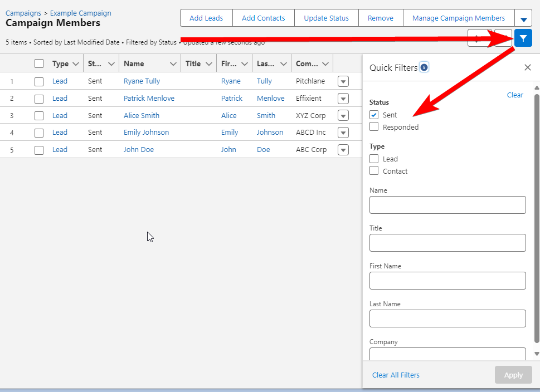Select the checkbox for John Doe row
The width and height of the screenshot is (540, 392).
click(39, 150)
